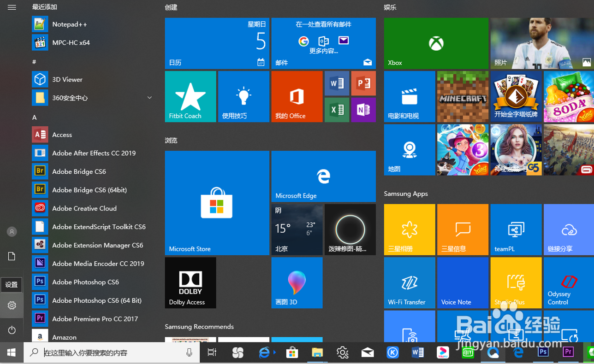The height and width of the screenshot is (364, 594).
Task: Open Photoshop from the taskbar
Action: point(543,352)
